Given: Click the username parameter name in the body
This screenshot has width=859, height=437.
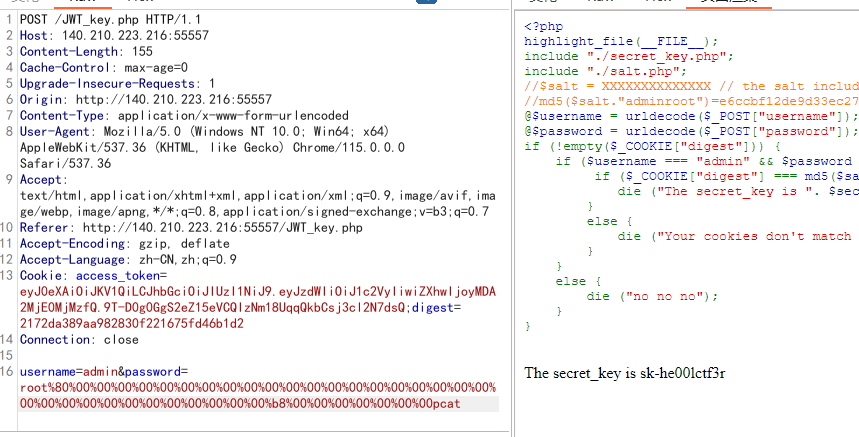Looking at the screenshot, I should (x=48, y=372).
